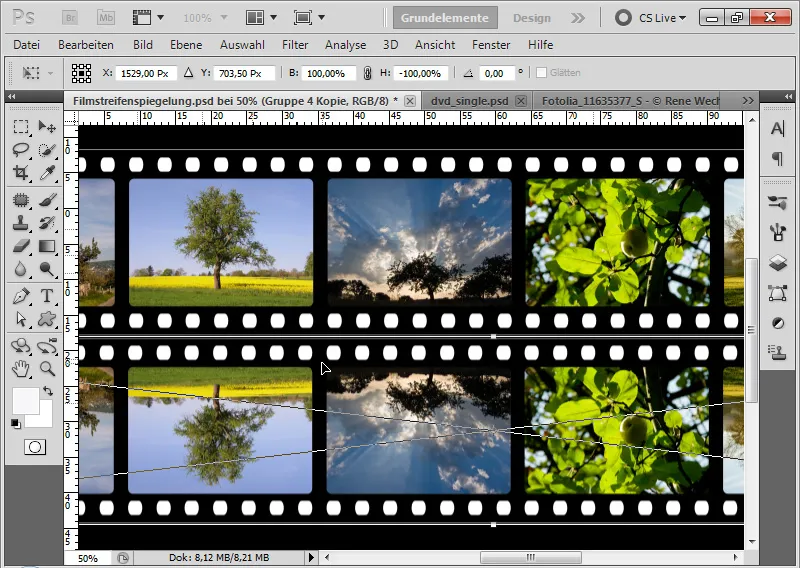
Task: Select the Zoom tool
Action: tap(47, 368)
